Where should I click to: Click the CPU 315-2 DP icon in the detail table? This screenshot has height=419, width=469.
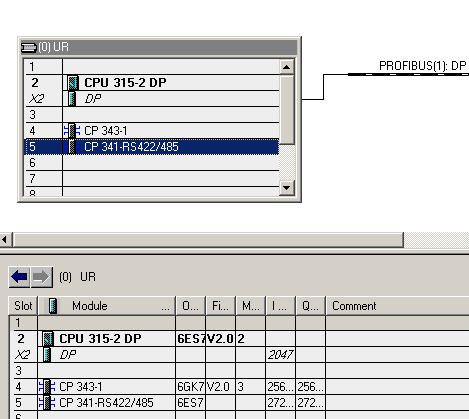click(48, 339)
